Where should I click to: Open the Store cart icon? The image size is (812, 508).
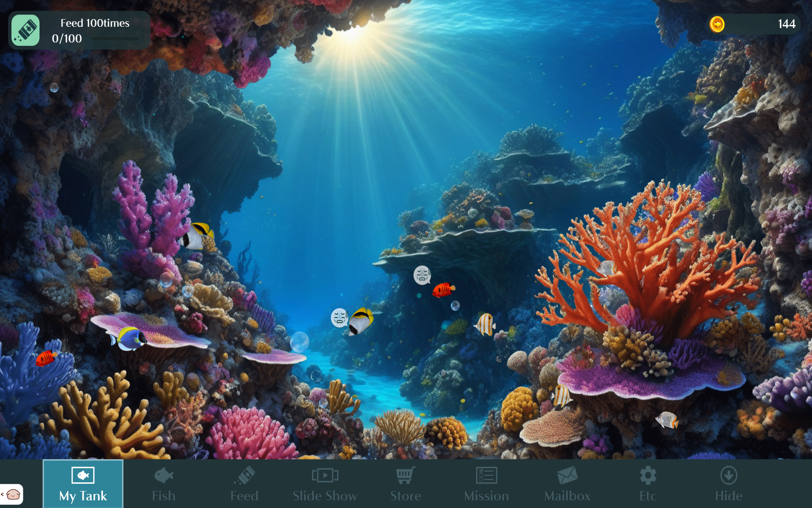[x=405, y=483]
